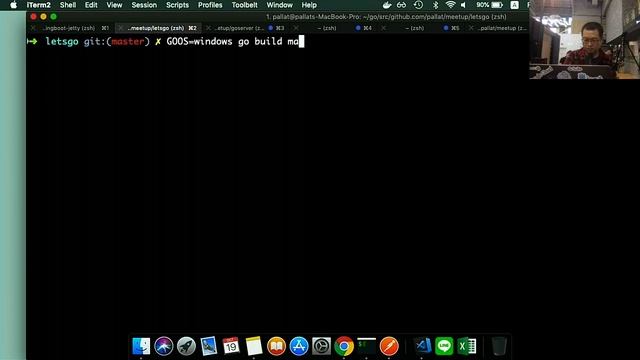Screen dimensions: 640x360
Task: Open the Apple menu
Action: (x=13, y=5)
